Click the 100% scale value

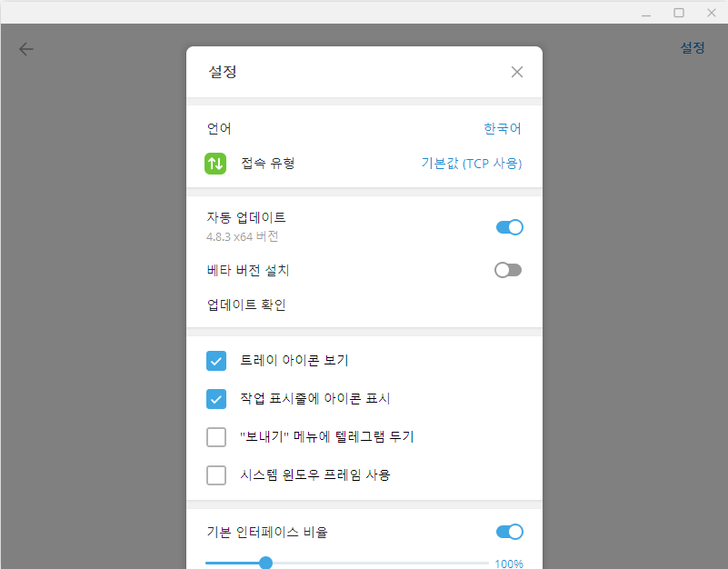click(509, 564)
